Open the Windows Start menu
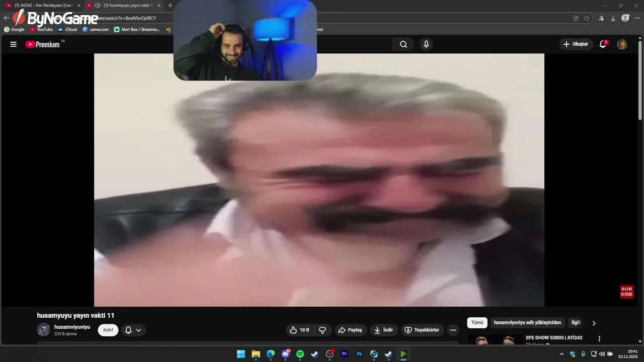The image size is (644, 362). [241, 354]
